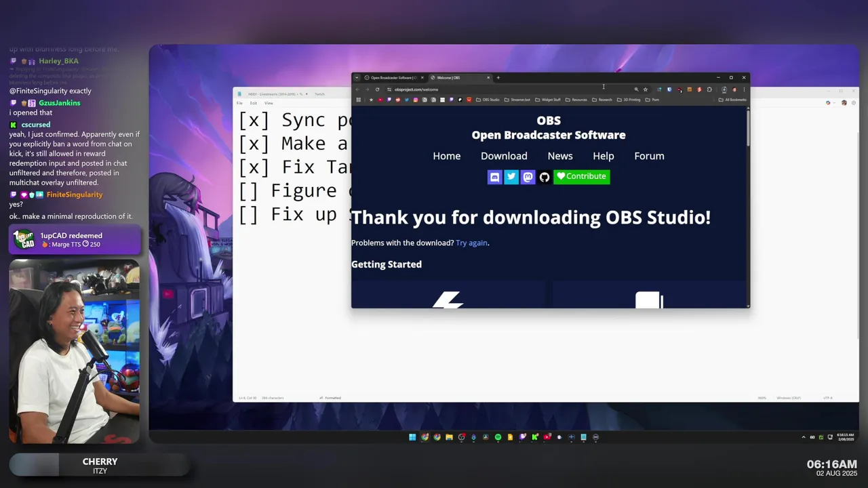
Task: Open the 'Streamer.bot' bookmarks folder
Action: click(517, 100)
